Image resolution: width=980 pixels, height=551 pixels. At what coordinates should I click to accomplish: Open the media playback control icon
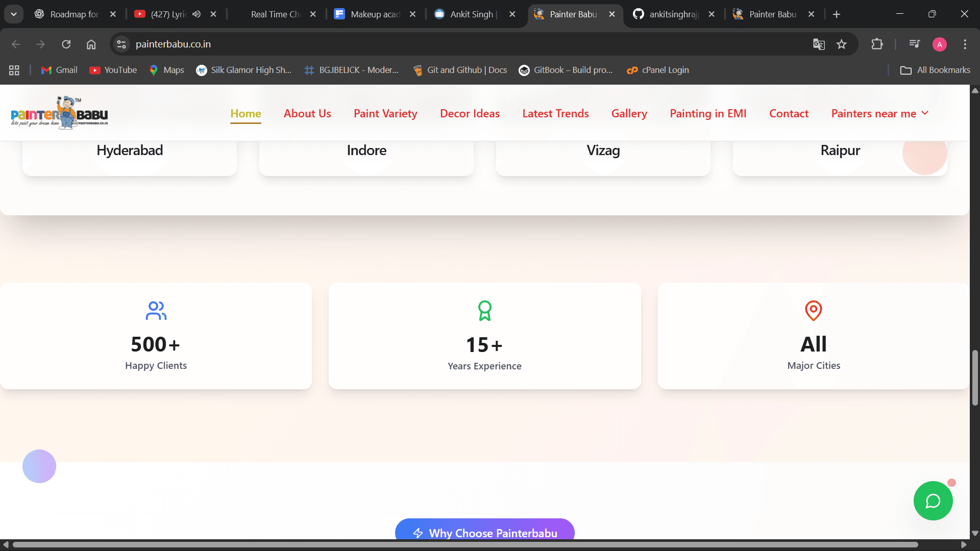point(914,44)
